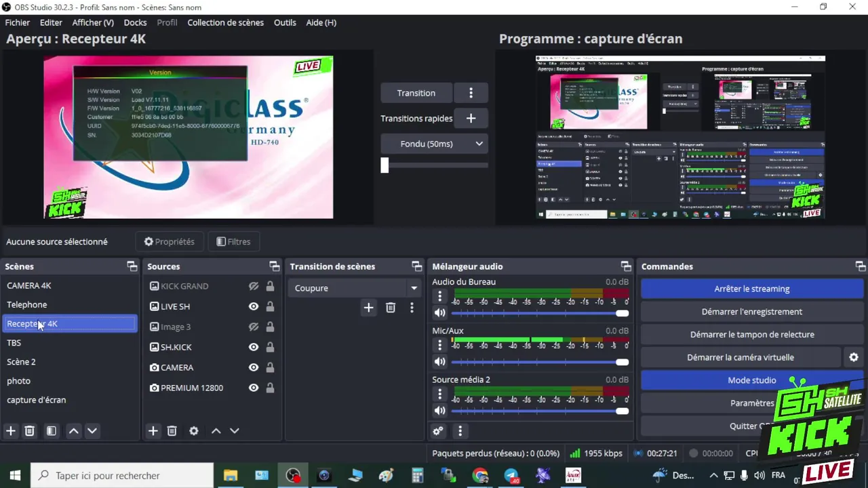This screenshot has width=868, height=488.
Task: Remove scene transition with trash icon
Action: 391,308
